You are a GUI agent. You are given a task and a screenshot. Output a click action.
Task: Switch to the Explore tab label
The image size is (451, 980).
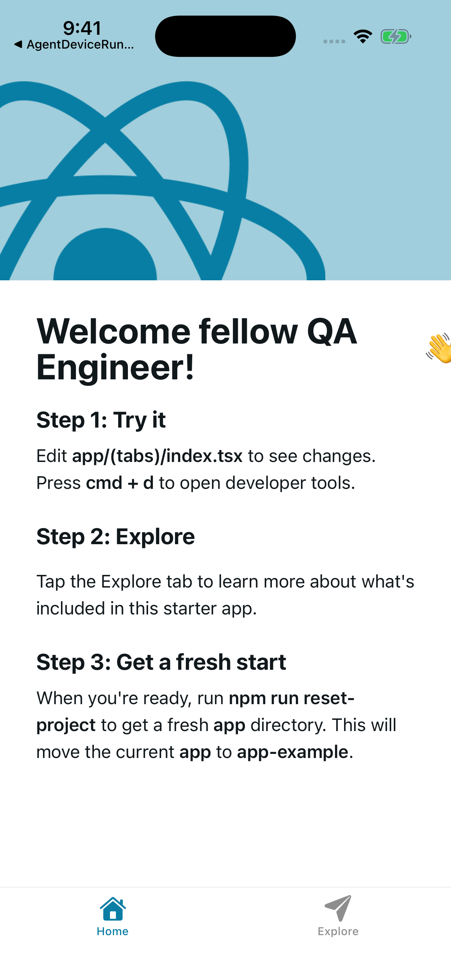pyautogui.click(x=338, y=931)
